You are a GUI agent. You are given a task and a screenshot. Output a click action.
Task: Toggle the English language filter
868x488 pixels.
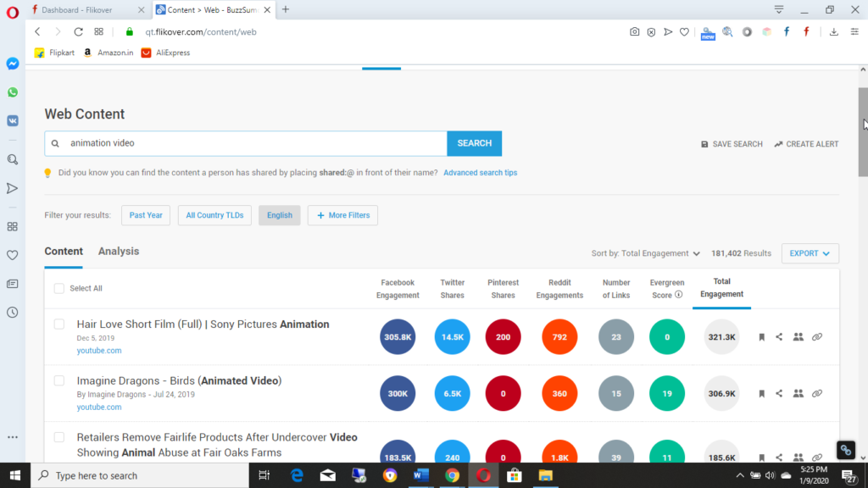(x=280, y=215)
